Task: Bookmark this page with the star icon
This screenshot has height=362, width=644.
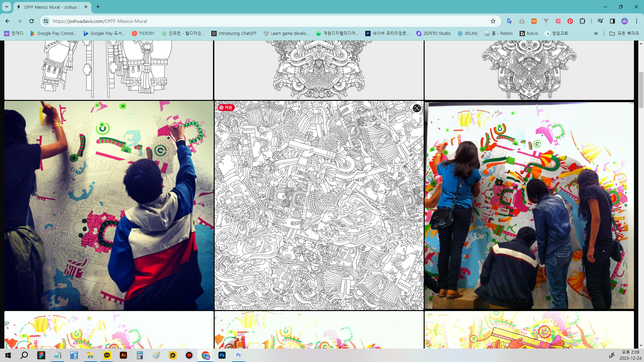Action: [493, 21]
